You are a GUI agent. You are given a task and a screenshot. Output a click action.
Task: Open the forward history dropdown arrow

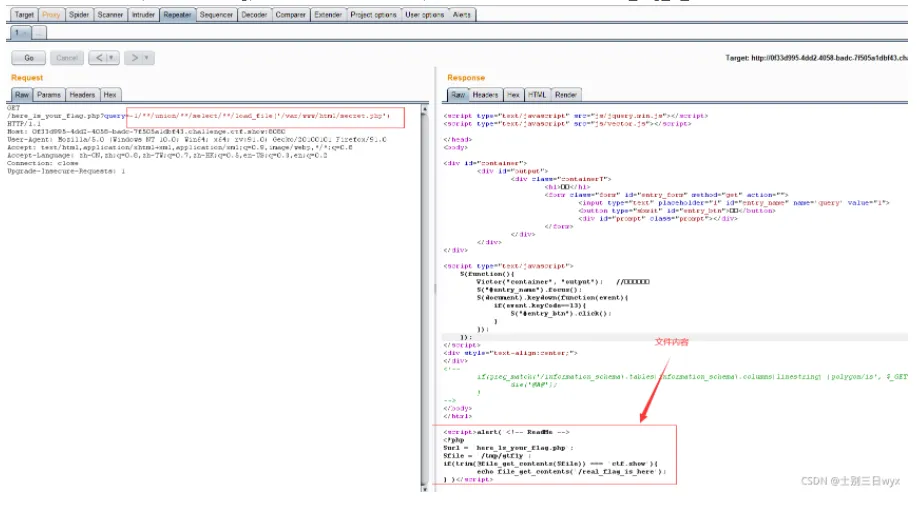(x=147, y=58)
